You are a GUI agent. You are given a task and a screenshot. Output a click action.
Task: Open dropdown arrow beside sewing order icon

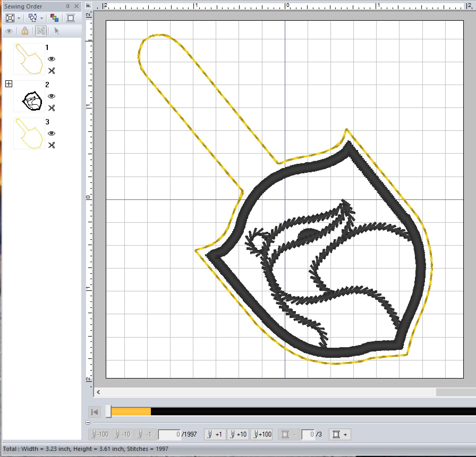[x=42, y=18]
